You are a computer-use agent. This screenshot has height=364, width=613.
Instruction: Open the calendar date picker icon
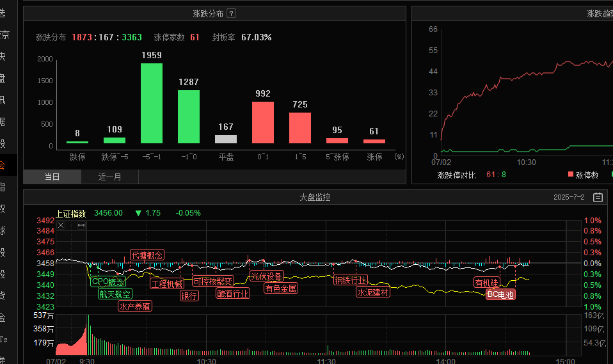click(x=598, y=197)
